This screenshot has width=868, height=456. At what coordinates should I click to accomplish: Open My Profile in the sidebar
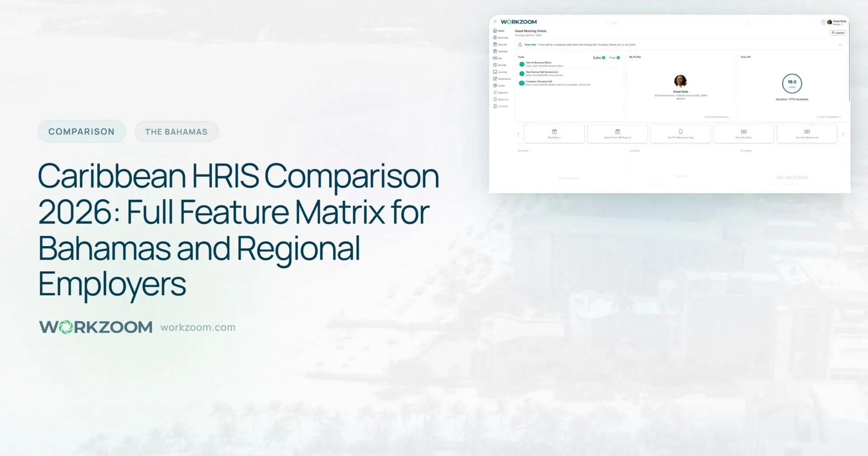[501, 38]
